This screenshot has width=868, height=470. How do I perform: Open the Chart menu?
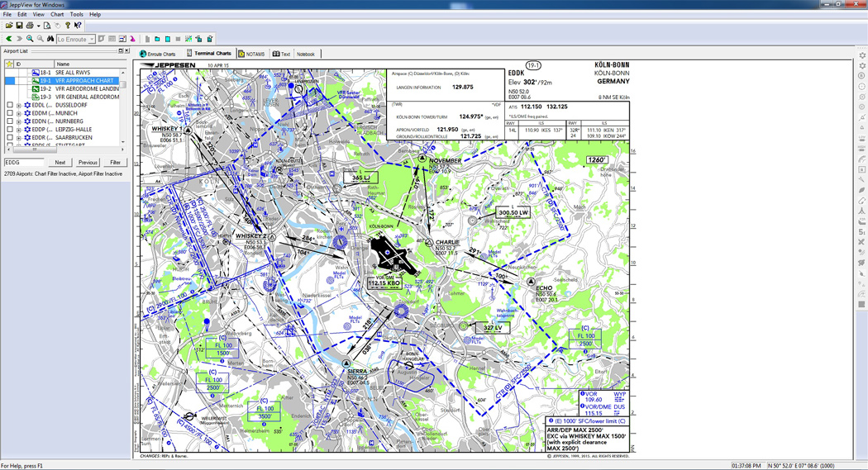click(x=57, y=14)
